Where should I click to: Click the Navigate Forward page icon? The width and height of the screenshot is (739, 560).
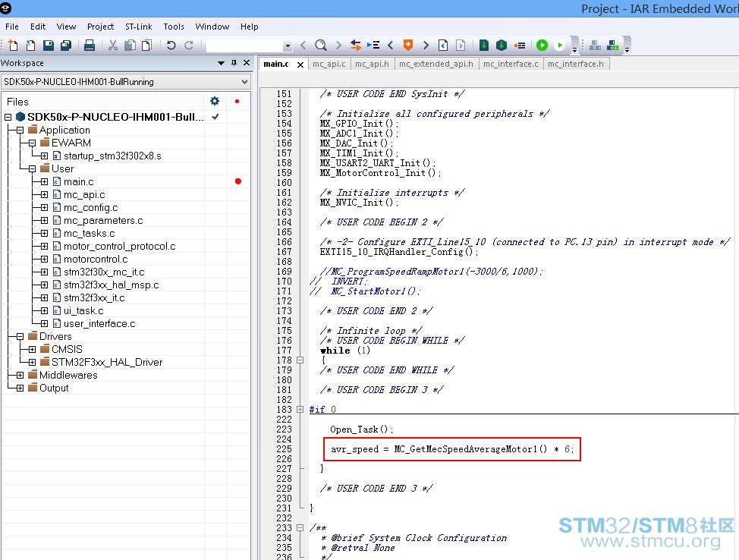461,46
